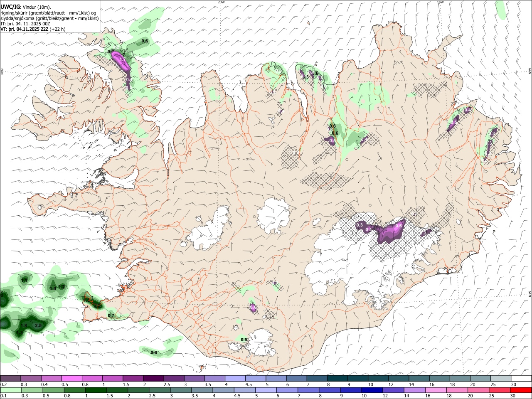532x399 pixels.
Task: Click the dusky mauve first swatch of the snow legend
Action: tap(11, 378)
